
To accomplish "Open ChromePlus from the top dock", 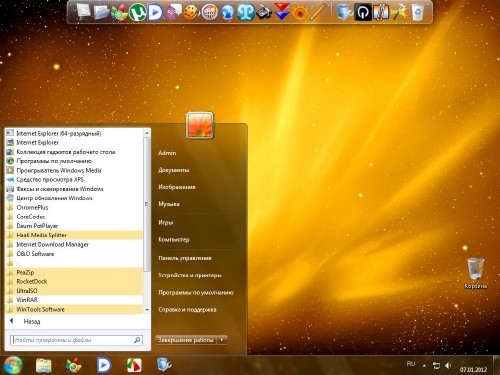I will tap(119, 13).
